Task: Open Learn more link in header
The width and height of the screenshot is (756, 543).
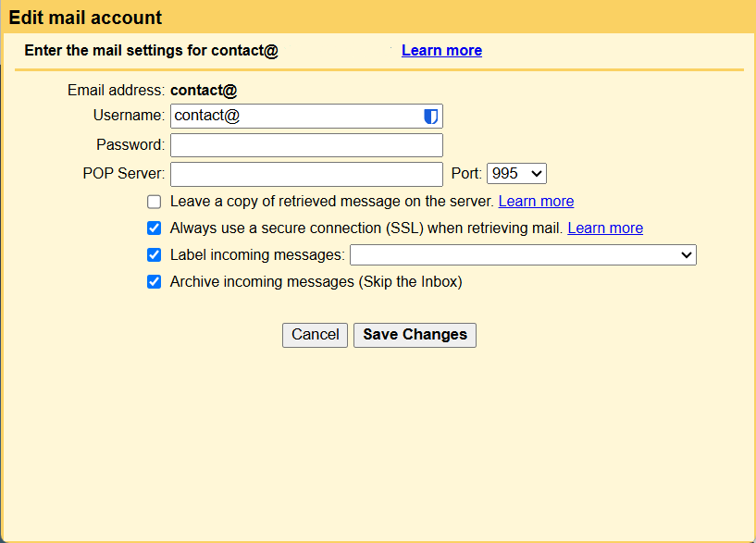Action: click(x=441, y=51)
